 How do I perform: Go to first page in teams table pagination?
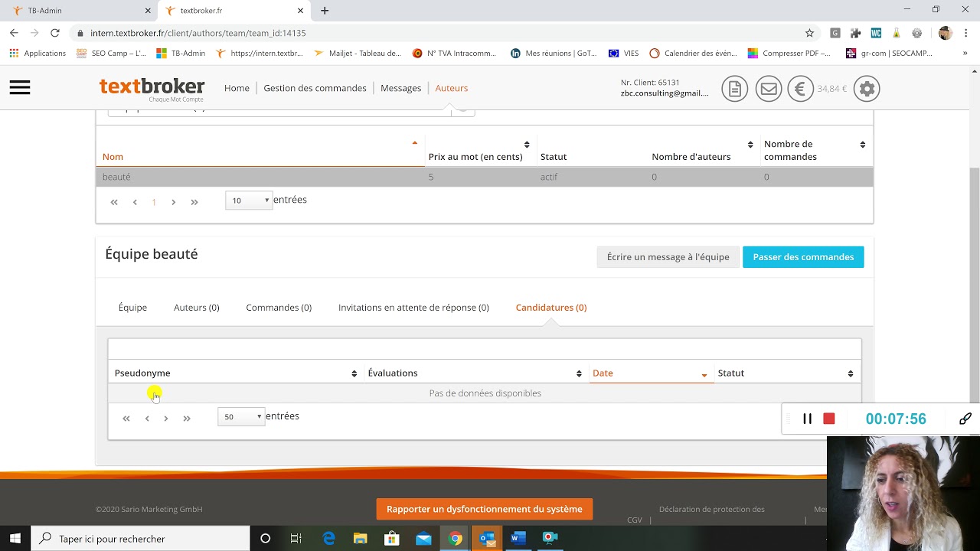114,202
